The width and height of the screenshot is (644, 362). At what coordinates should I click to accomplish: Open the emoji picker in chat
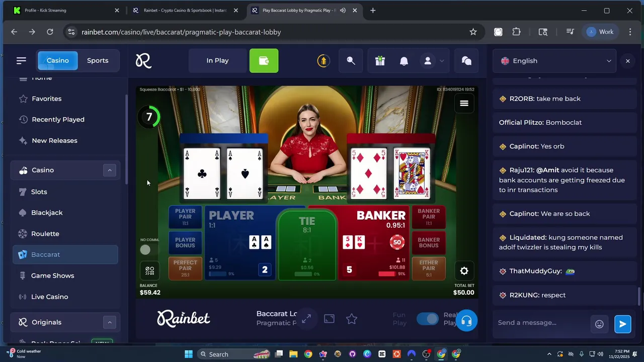tap(599, 324)
